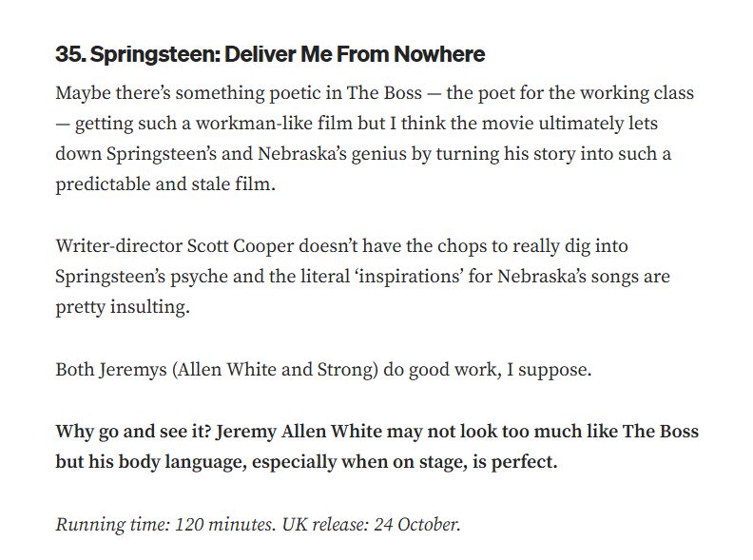
Task: Click the words 'Both Jeremys'
Action: click(x=111, y=370)
